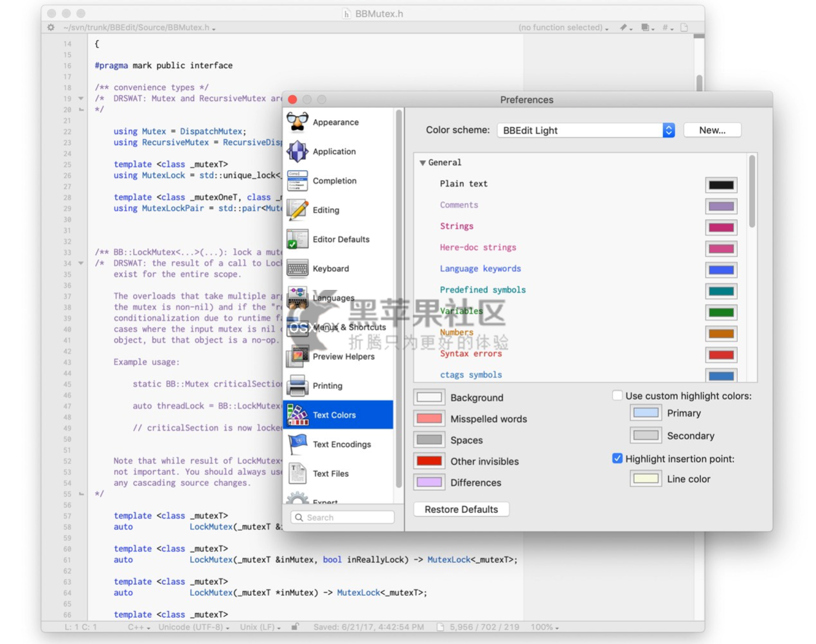Click Line color swatch
The width and height of the screenshot is (816, 644).
pos(646,478)
